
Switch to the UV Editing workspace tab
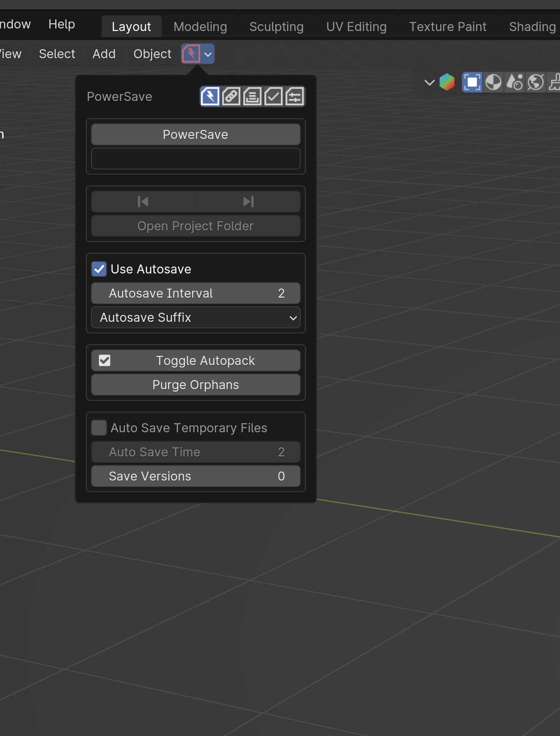356,27
